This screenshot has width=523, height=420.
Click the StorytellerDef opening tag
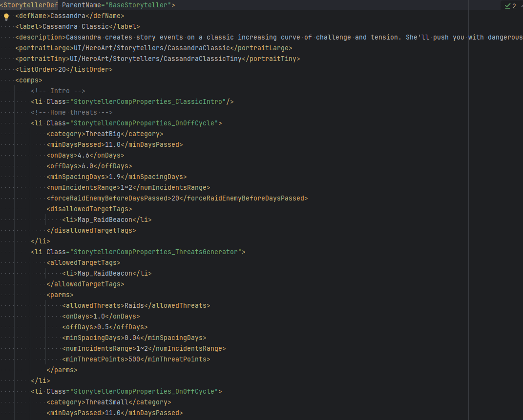coord(29,5)
